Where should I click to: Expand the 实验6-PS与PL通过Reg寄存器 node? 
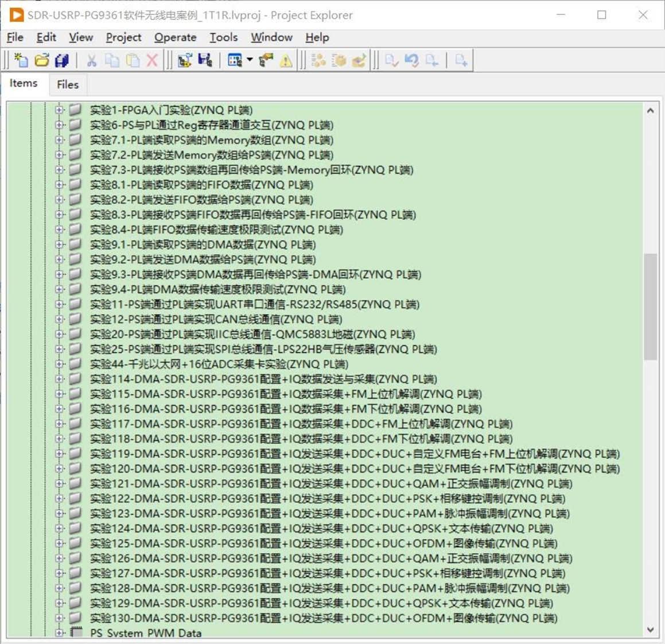tap(59, 125)
